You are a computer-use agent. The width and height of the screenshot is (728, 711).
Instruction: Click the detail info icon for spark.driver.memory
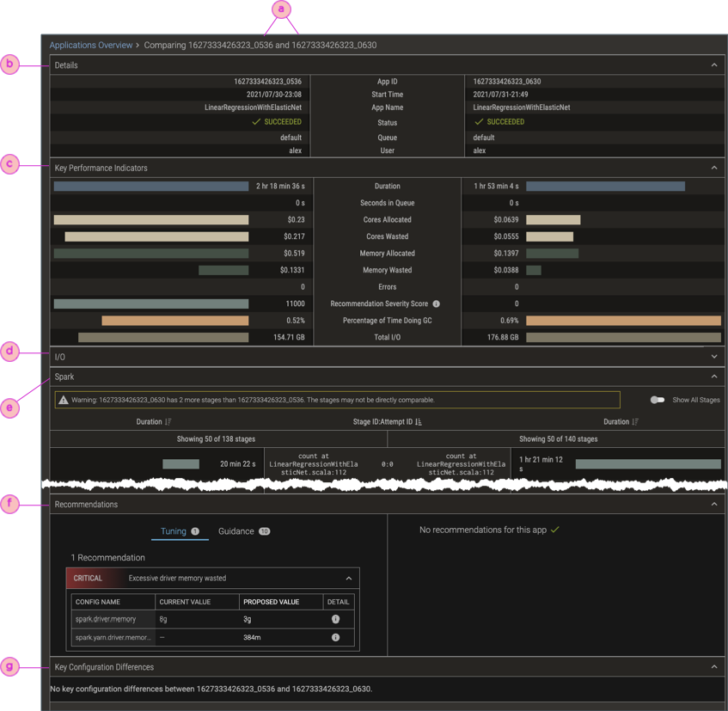[x=335, y=619]
